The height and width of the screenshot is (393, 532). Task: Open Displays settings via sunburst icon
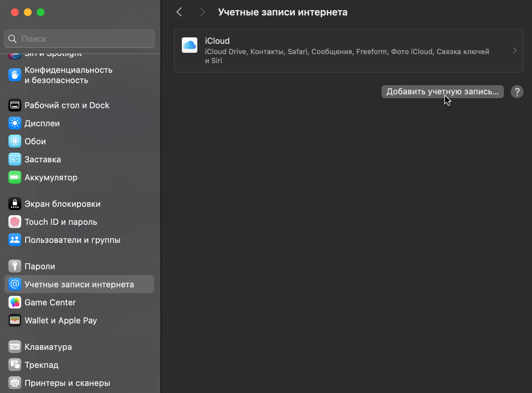point(15,123)
